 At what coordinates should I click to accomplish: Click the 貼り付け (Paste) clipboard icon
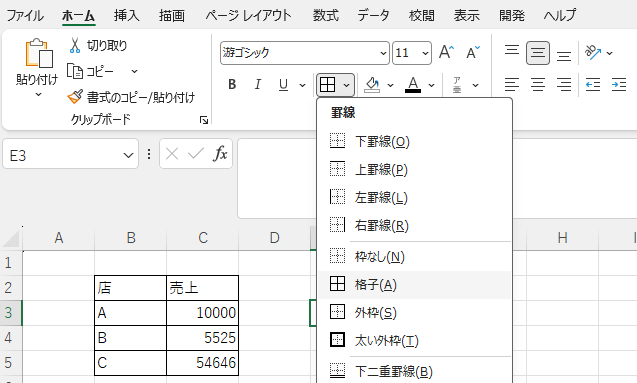[39, 54]
